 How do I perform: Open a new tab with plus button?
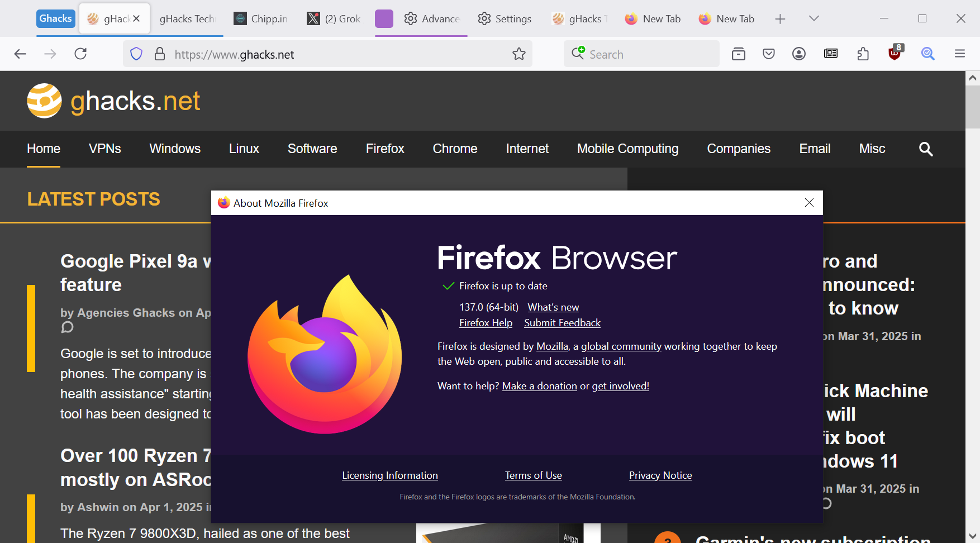coord(780,19)
